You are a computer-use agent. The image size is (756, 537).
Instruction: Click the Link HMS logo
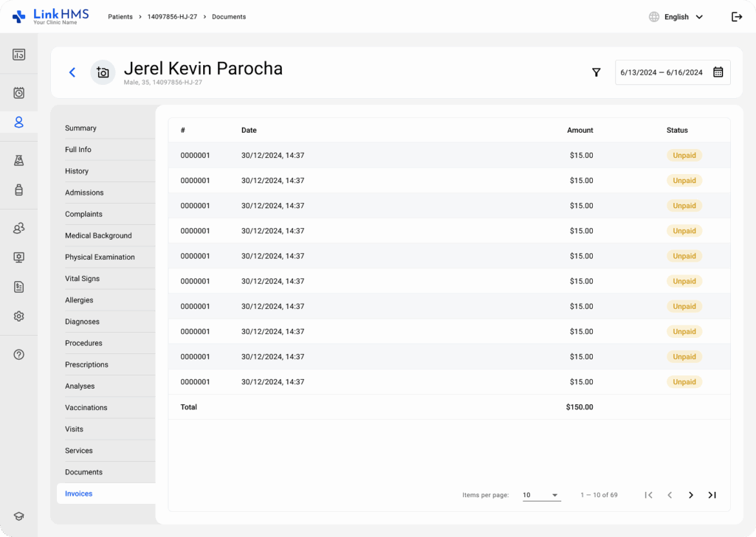click(x=51, y=16)
